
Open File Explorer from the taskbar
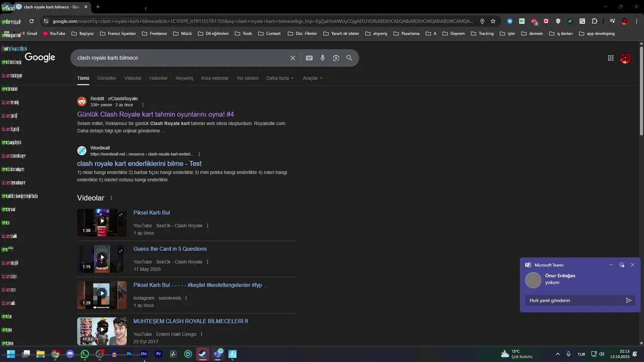(40, 354)
